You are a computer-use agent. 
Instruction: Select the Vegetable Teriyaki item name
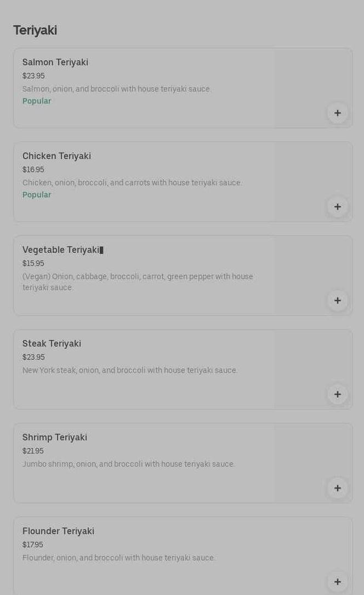pos(61,250)
